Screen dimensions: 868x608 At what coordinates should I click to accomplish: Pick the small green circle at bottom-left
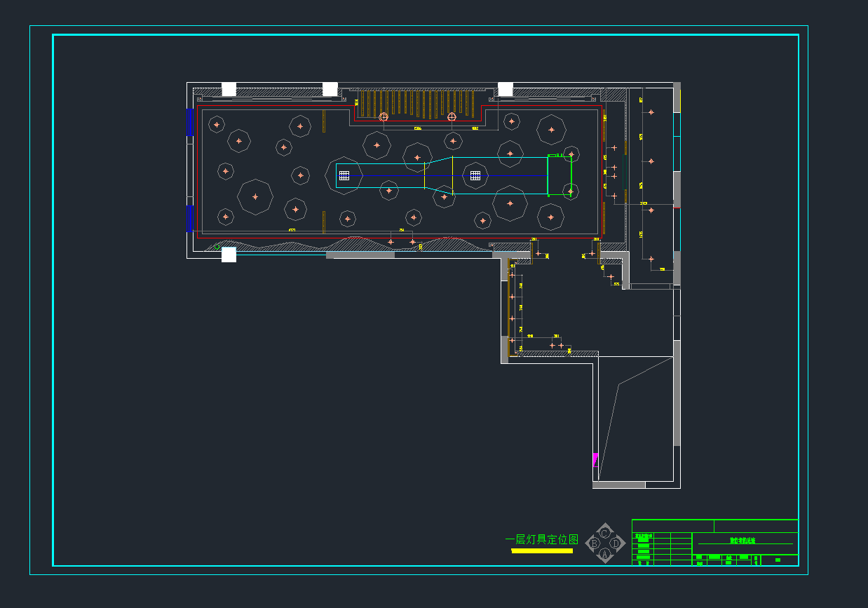click(x=217, y=247)
